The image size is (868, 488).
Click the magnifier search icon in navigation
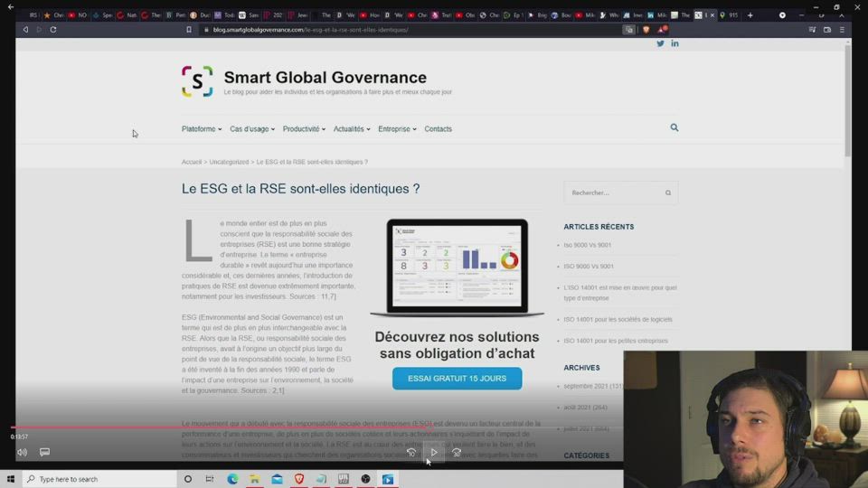click(675, 128)
